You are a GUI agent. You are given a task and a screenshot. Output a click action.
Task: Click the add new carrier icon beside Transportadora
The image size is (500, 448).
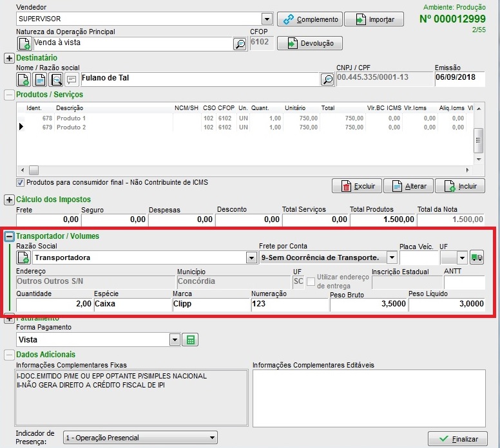24,257
